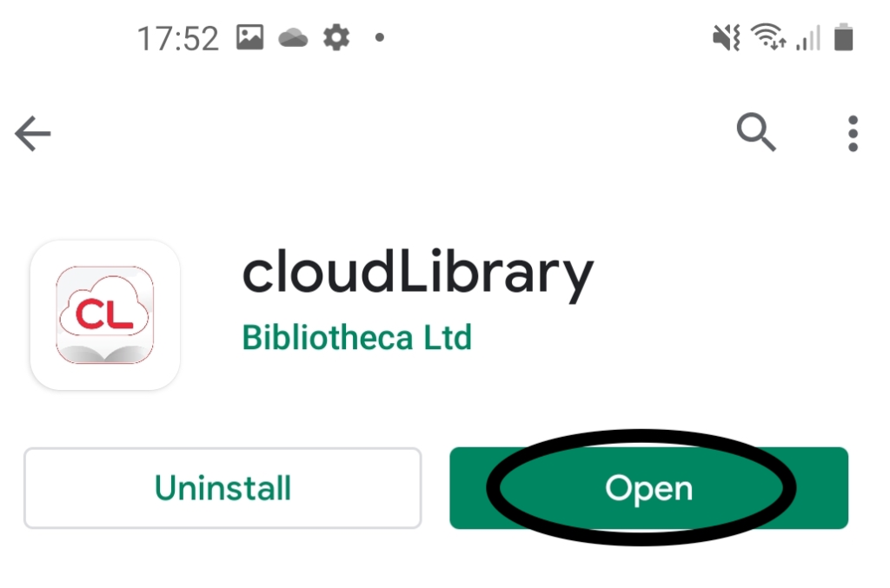Open the cloudLibrary app

tap(648, 488)
